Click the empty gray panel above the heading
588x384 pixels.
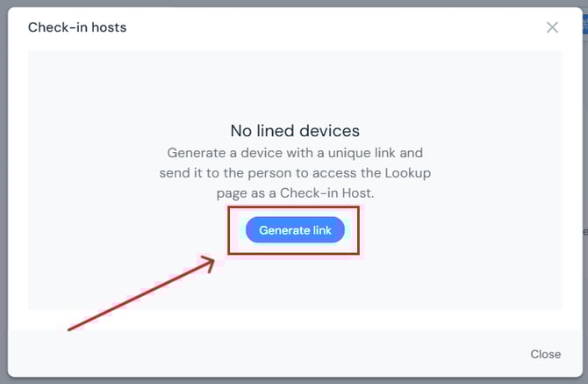pos(295,83)
